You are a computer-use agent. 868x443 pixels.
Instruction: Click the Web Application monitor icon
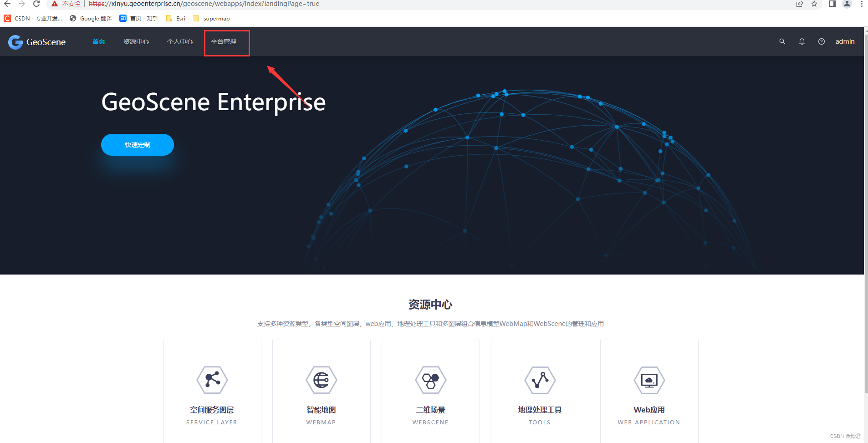click(x=649, y=380)
